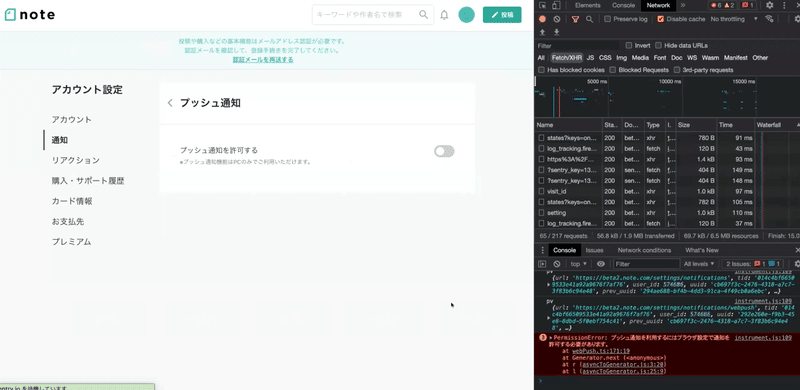Open network settings gear in network toolbar
Screen dimensions: 800x390
tap(797, 19)
